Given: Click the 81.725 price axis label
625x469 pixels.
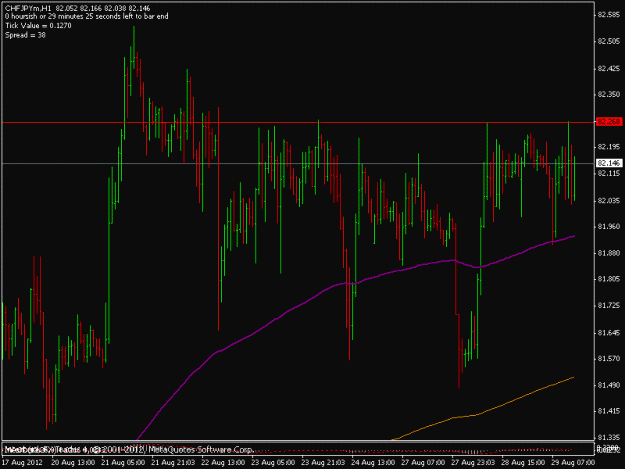Looking at the screenshot, I should (x=609, y=305).
